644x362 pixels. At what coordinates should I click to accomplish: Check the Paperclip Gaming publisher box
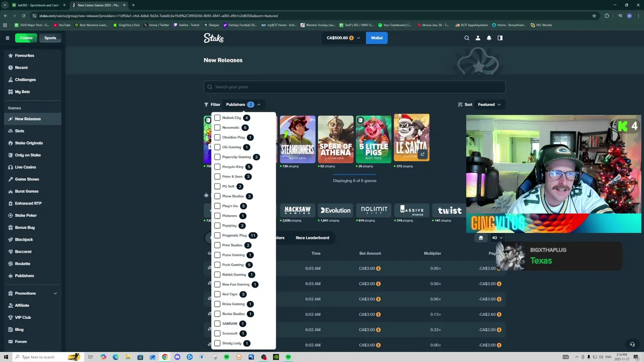click(x=217, y=157)
